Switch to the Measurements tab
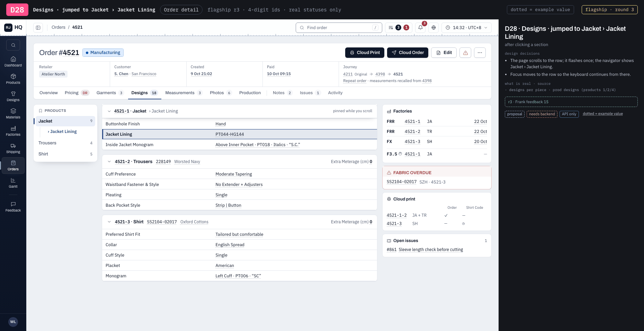This screenshot has width=644, height=331. click(184, 93)
